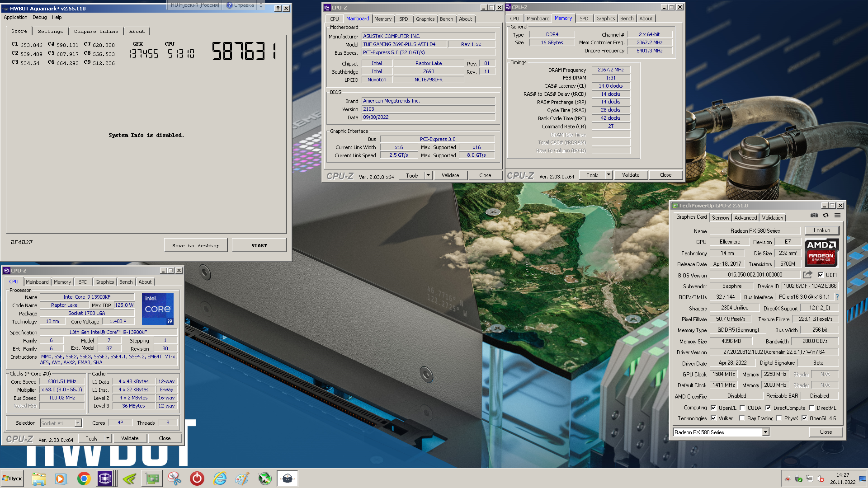Toggle the CUDA checkbox

tap(742, 408)
